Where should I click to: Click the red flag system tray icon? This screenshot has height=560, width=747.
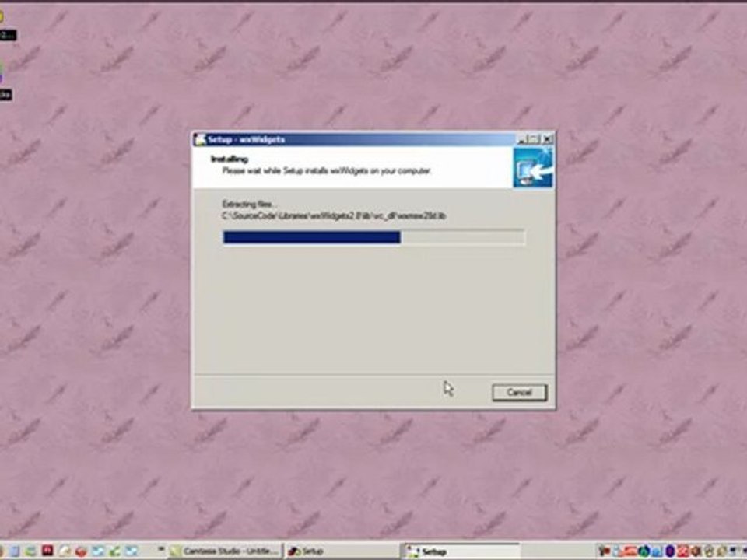[x=605, y=551]
